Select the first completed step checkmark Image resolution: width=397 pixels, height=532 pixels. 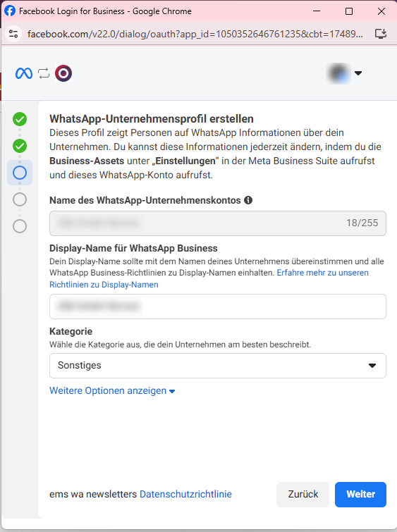click(x=20, y=119)
